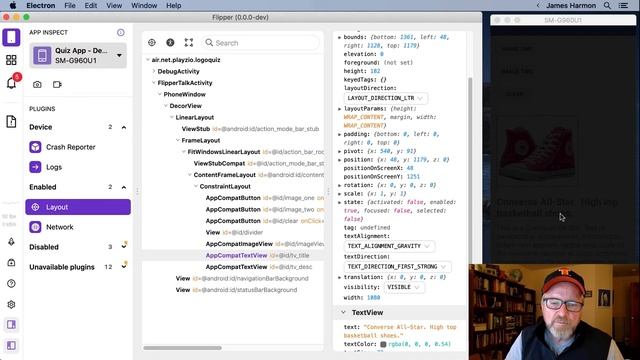The height and width of the screenshot is (360, 640).
Task: Open the TEXT_DIRECTION_FIRST_STRONG dropdown
Action: (x=398, y=267)
